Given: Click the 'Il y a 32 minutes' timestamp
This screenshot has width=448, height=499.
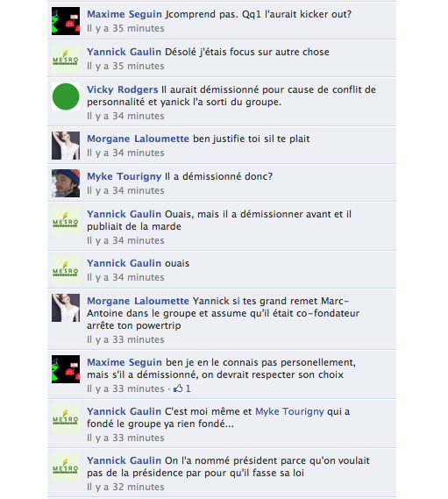Looking at the screenshot, I should [125, 487].
